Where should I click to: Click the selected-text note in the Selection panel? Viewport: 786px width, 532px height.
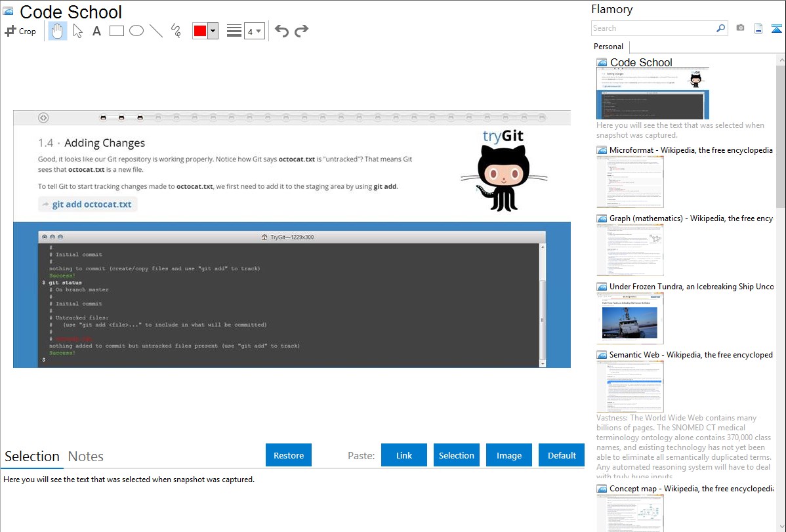[x=129, y=480]
